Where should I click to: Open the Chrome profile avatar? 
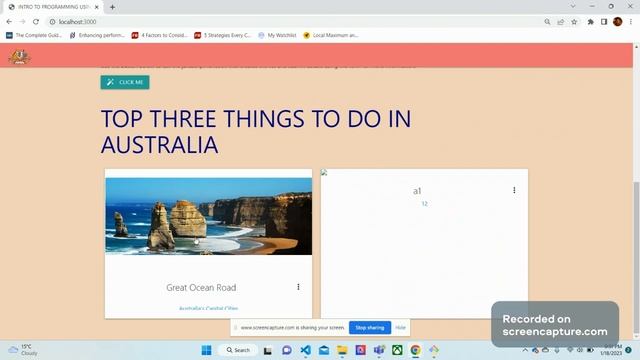(x=618, y=22)
